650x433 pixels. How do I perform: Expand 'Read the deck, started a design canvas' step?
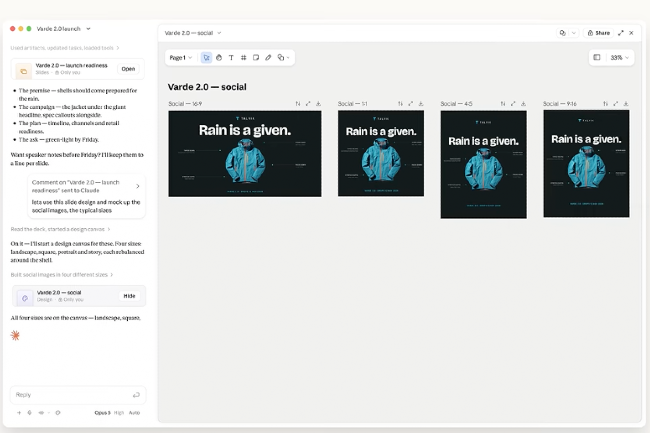coord(61,229)
